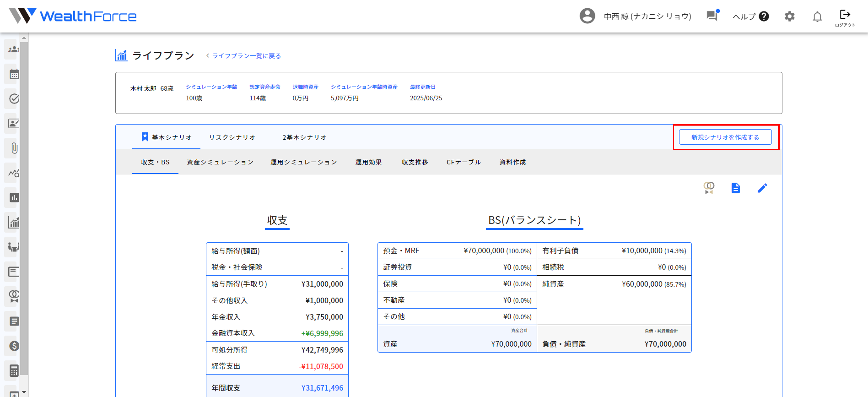Open the card document sidebar icon
868x397 pixels.
[x=14, y=271]
